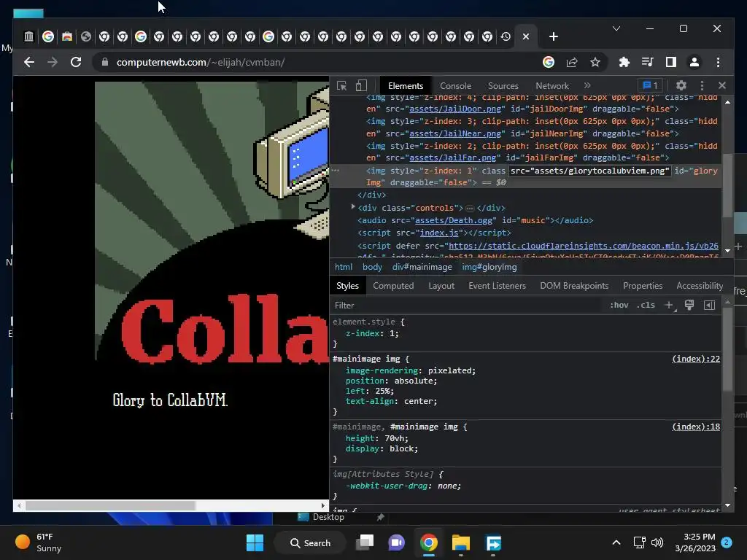Click the styles Filter input

click(x=467, y=306)
